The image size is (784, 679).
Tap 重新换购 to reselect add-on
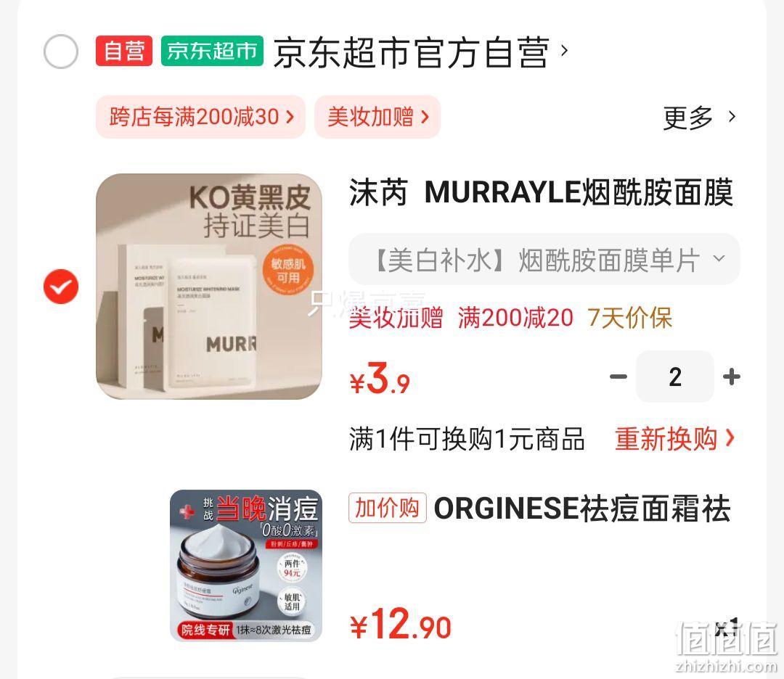[675, 439]
